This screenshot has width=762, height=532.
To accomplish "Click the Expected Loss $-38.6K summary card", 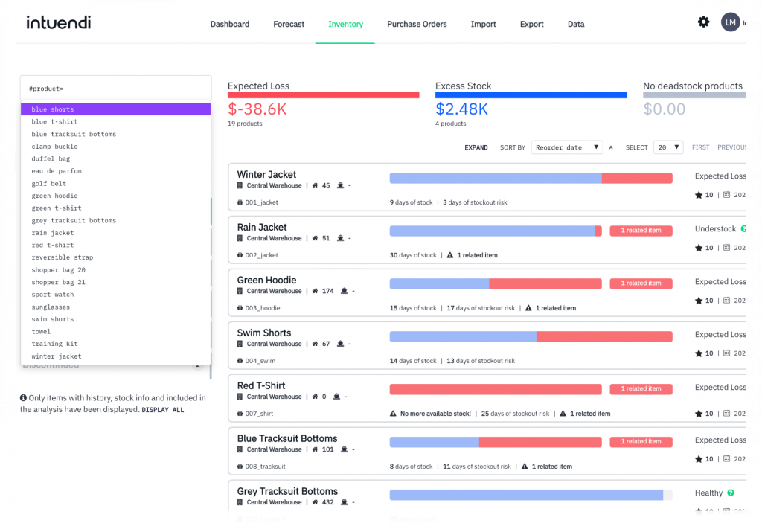I will tap(323, 104).
